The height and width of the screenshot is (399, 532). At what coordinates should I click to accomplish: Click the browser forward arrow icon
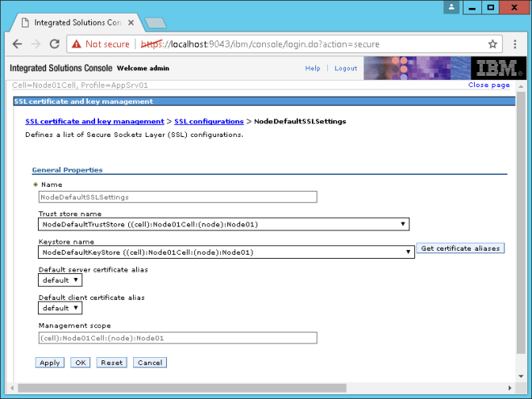(x=36, y=44)
